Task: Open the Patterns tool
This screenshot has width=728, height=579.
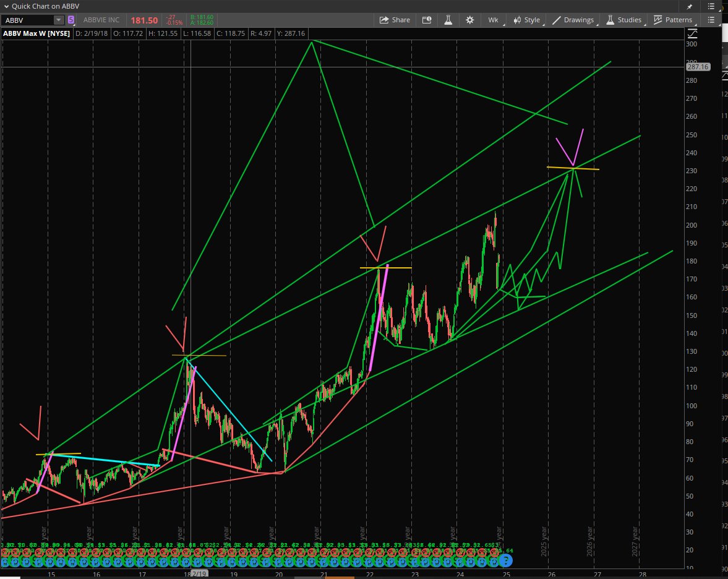Action: 674,19
